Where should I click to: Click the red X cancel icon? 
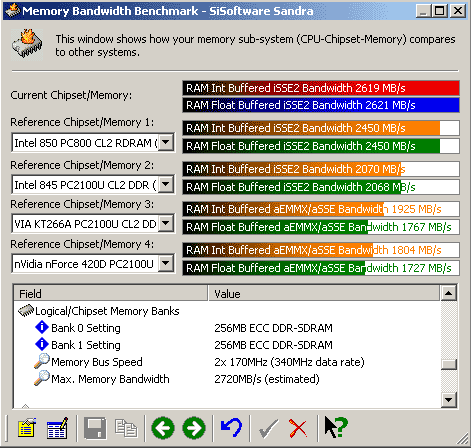pos(298,428)
